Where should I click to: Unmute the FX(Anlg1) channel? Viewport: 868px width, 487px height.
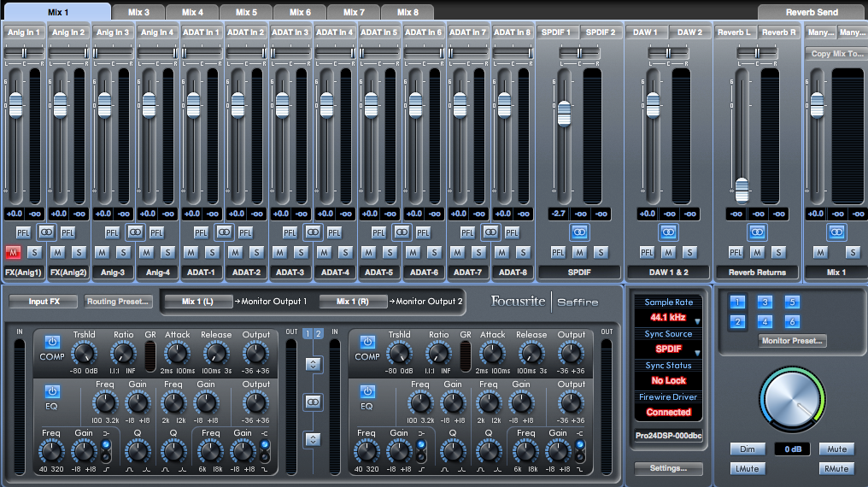tap(13, 252)
